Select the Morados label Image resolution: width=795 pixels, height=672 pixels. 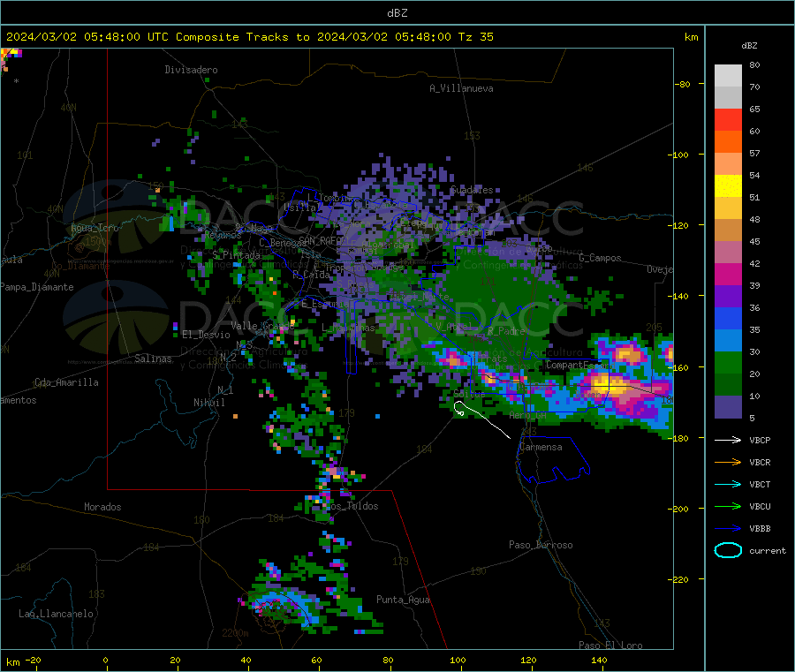[x=102, y=507]
